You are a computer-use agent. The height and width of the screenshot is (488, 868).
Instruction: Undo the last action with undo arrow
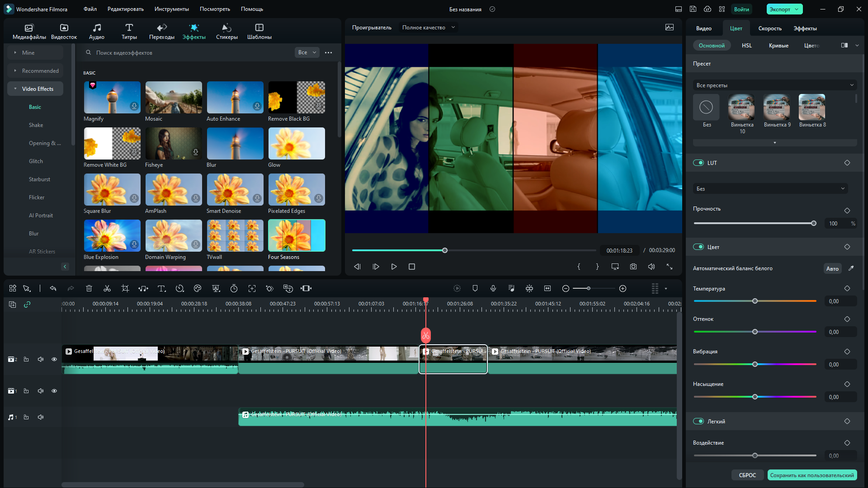pos(53,288)
